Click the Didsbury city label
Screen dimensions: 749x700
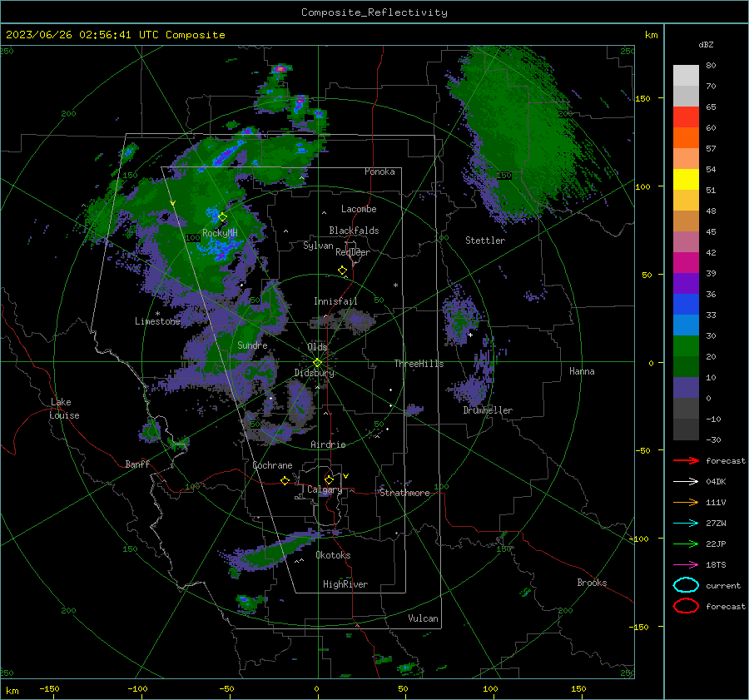pyautogui.click(x=315, y=373)
